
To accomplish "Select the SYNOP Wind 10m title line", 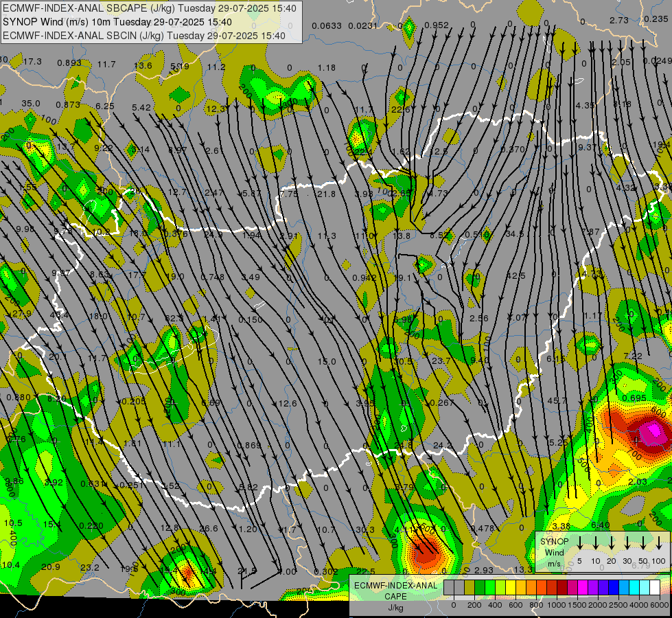I will click(117, 22).
